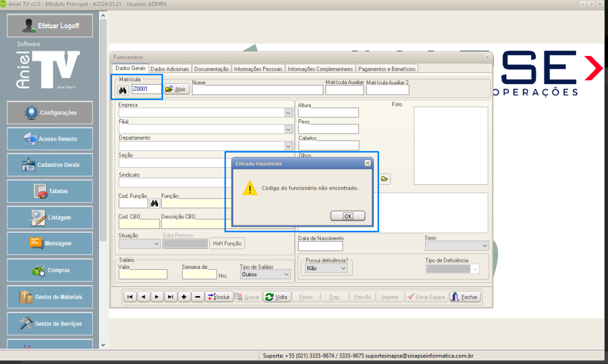Screen dimensions: 608x364
Task: Click the binoculars search icon beside Matrícula
Action: tap(123, 90)
